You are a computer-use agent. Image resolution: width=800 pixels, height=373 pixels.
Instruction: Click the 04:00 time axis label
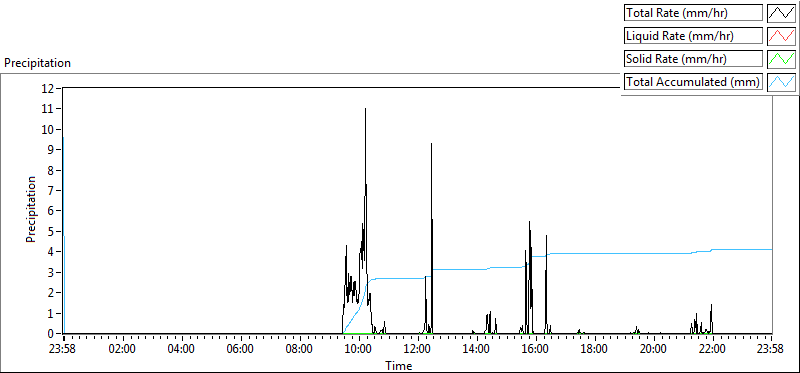pos(182,350)
